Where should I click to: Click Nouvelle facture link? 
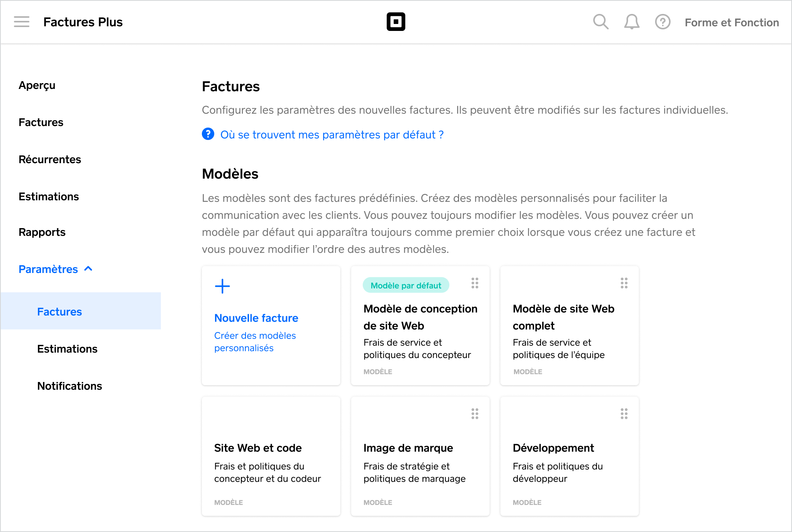(256, 318)
